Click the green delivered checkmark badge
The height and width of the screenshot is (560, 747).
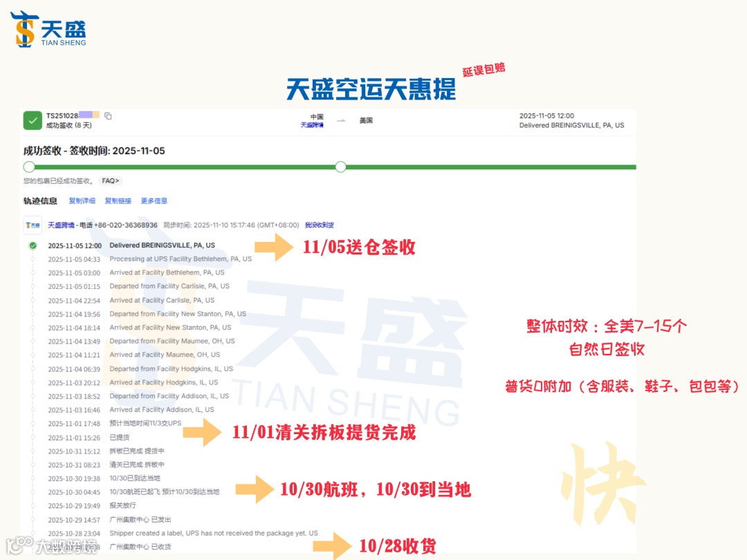tap(33, 120)
